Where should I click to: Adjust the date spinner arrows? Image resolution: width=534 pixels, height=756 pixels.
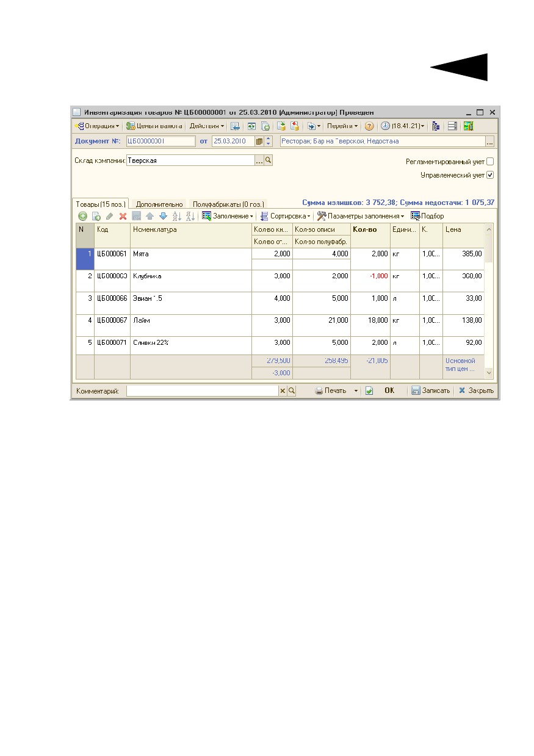[x=268, y=141]
